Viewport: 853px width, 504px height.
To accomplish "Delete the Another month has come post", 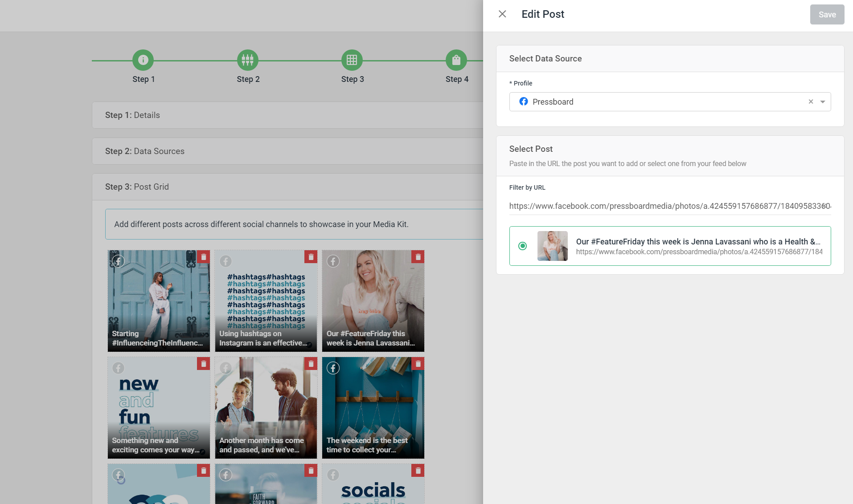I will (311, 364).
